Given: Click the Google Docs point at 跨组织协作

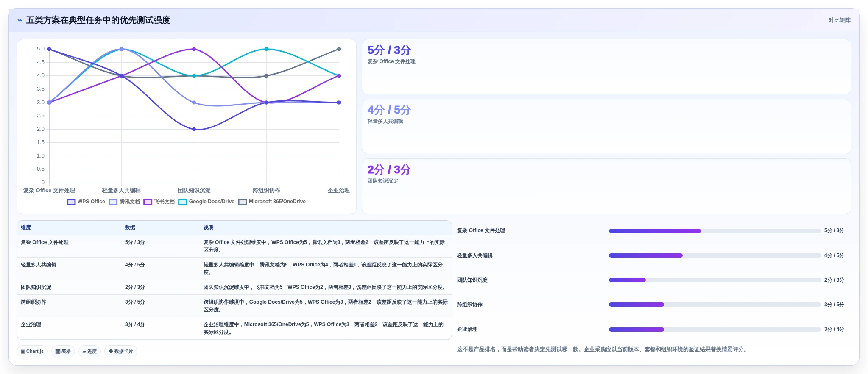Looking at the screenshot, I should coord(266,49).
